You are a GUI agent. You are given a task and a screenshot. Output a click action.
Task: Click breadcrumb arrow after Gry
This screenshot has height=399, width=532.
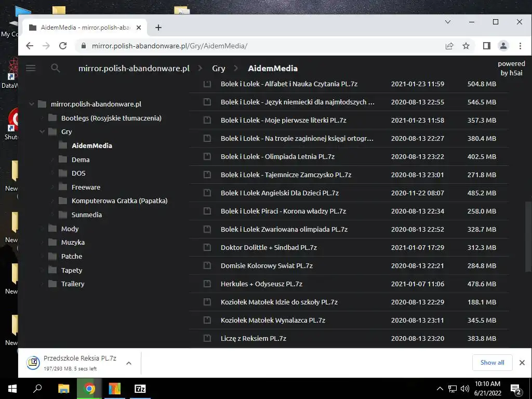coord(236,68)
